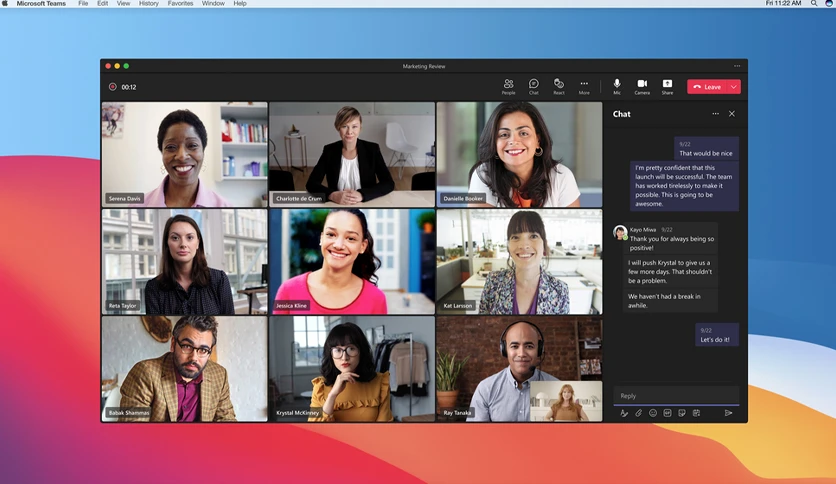Open Chat panel more options ellipsis
Viewport: 836px width, 484px height.
coord(716,114)
